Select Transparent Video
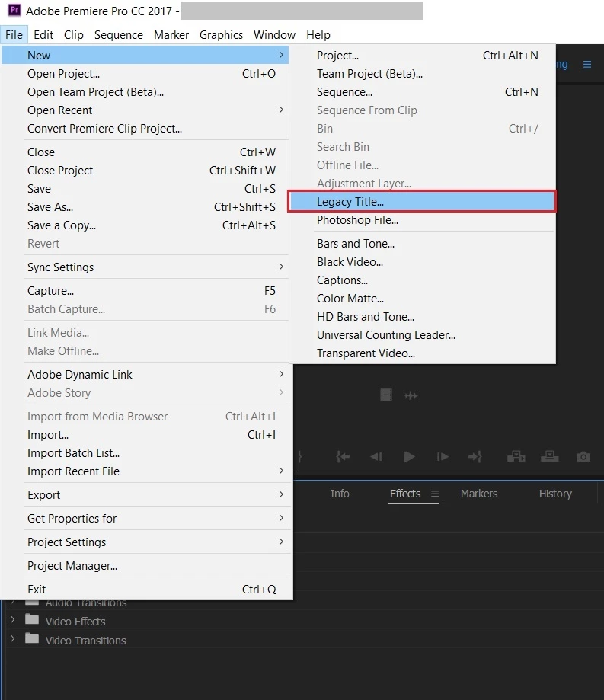Viewport: 604px width, 700px height. [x=422, y=353]
